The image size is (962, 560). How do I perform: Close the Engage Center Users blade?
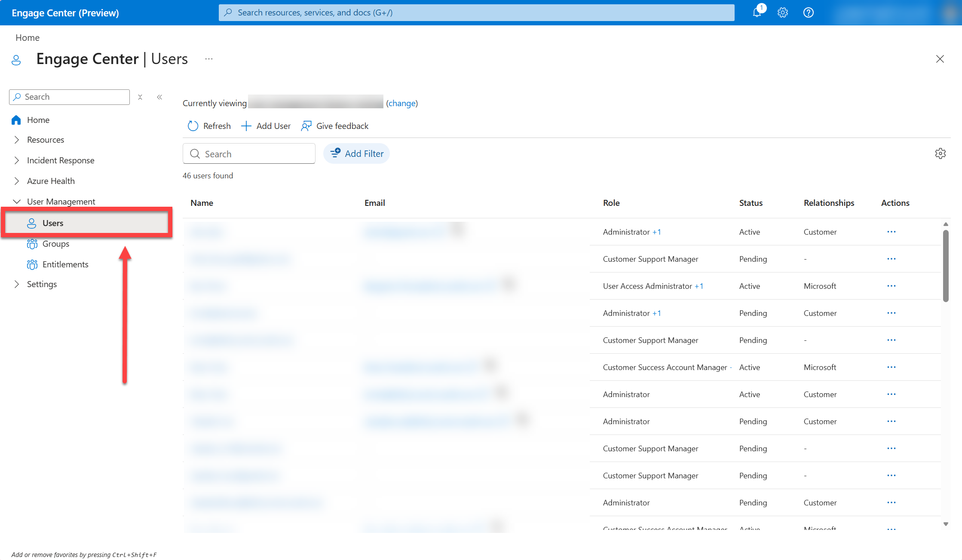[x=940, y=59]
